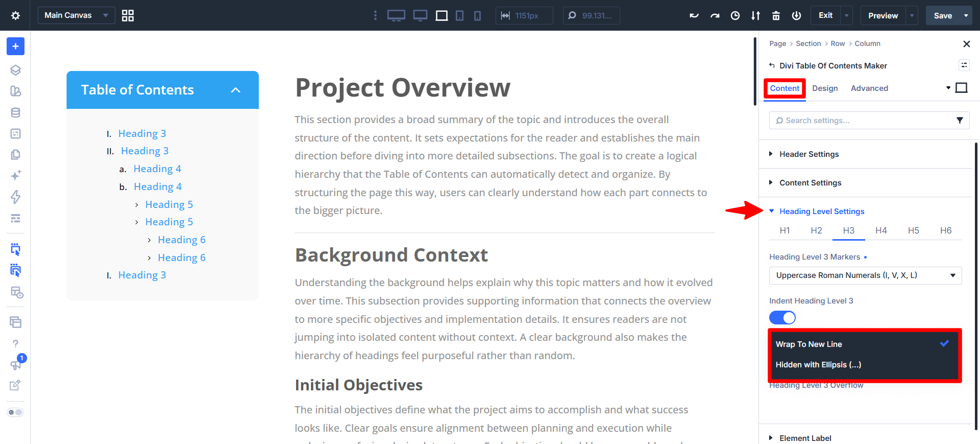Click the Section breadcrumb link
The image size is (980, 444).
(x=808, y=43)
